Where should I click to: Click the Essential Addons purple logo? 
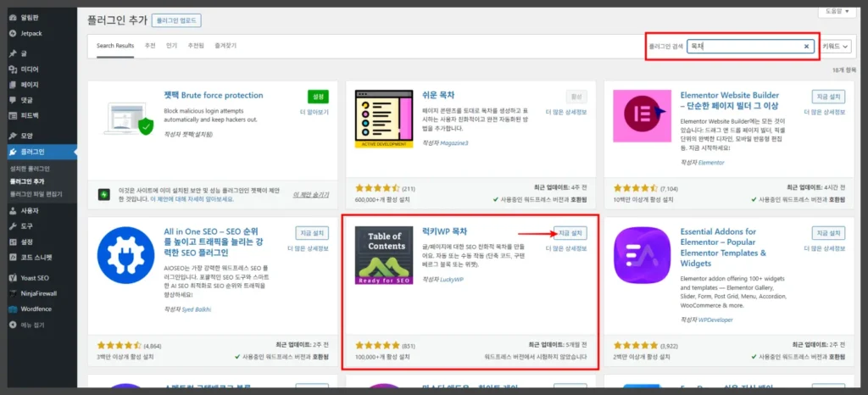(643, 254)
